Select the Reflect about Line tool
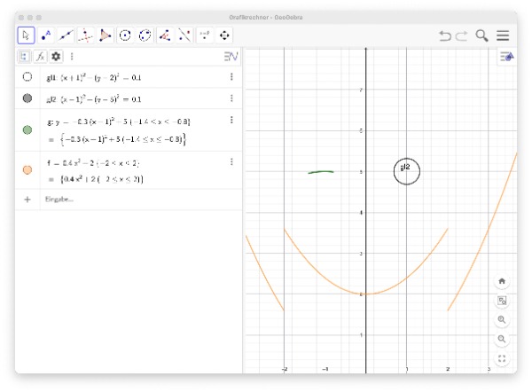 [x=184, y=35]
